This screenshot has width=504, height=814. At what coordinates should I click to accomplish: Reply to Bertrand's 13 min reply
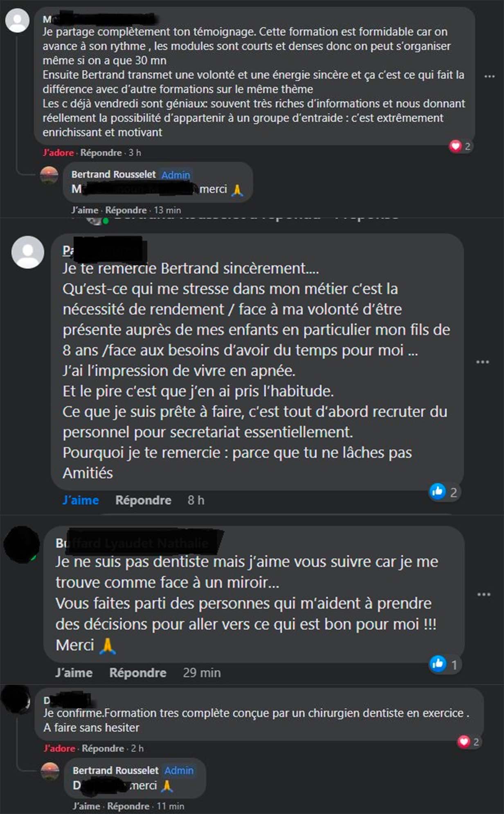(126, 210)
